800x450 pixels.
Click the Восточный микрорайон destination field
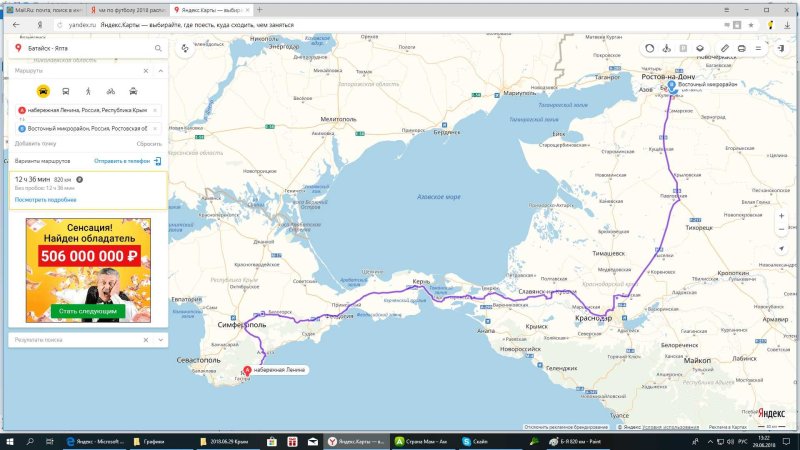point(88,129)
